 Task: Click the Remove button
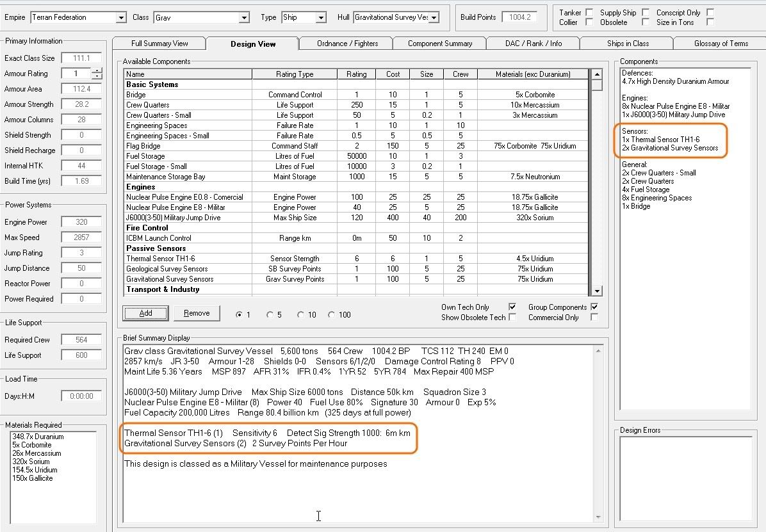(197, 313)
